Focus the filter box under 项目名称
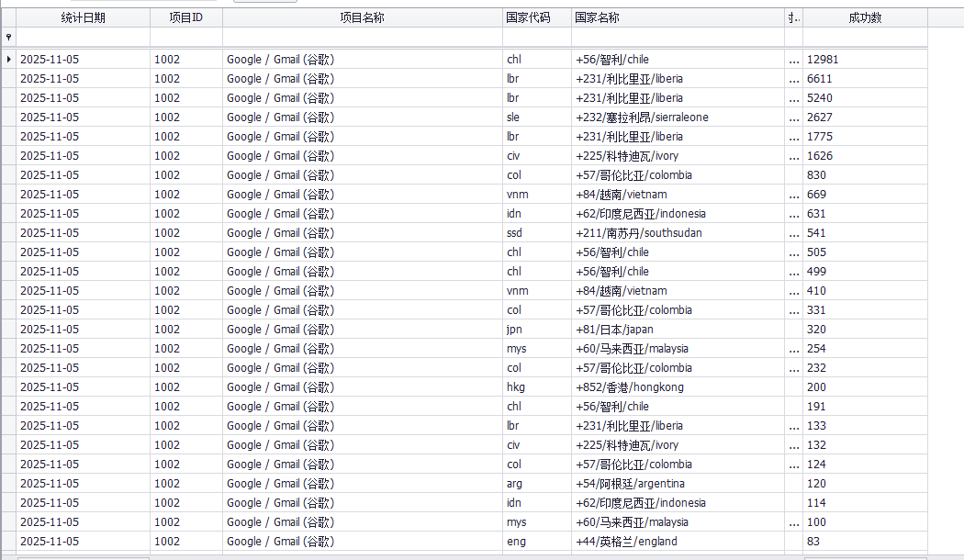The width and height of the screenshot is (964, 560). (x=363, y=37)
